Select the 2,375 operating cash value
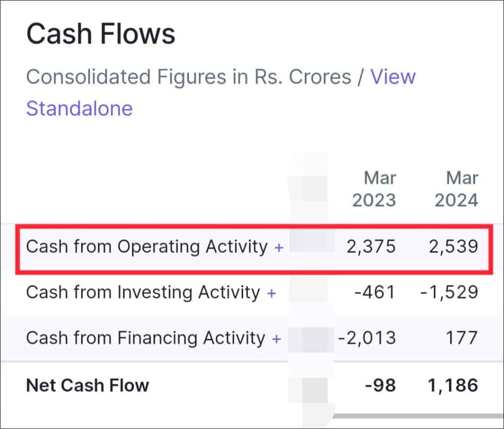 tap(371, 247)
